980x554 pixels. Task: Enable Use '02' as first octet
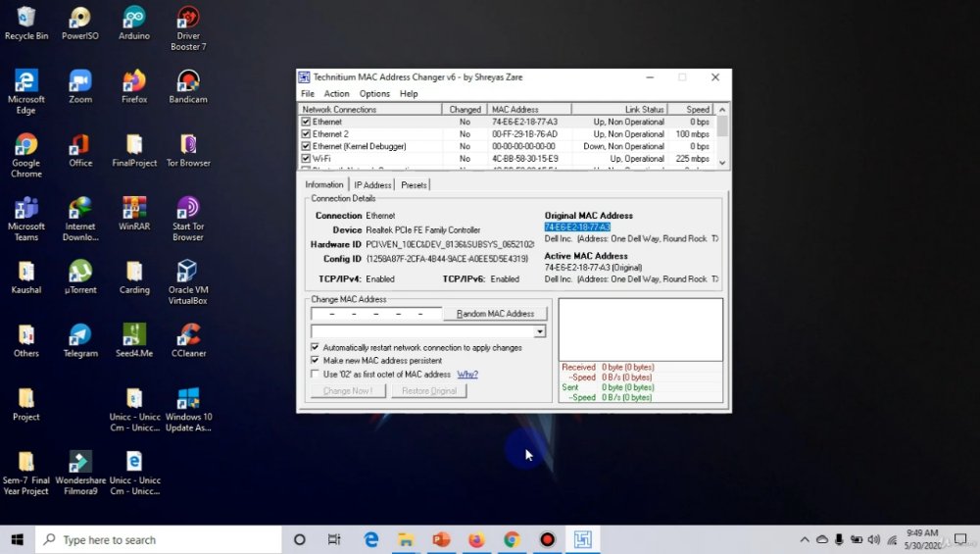[315, 374]
